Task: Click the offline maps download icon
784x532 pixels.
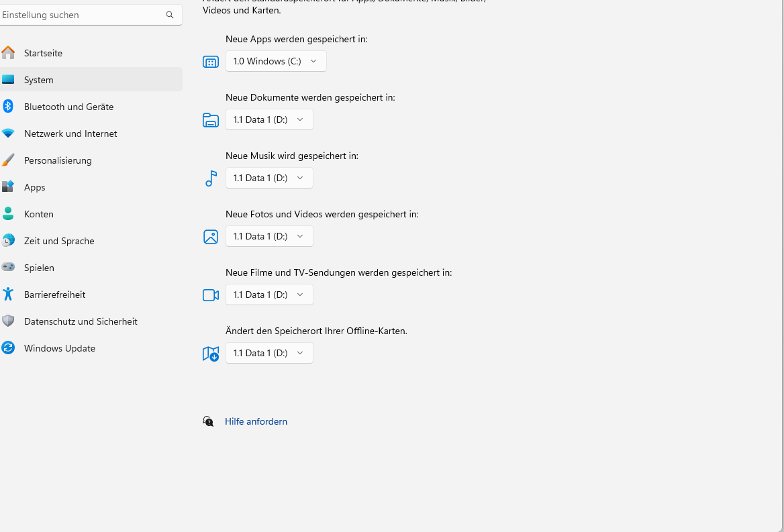Action: 211,354
